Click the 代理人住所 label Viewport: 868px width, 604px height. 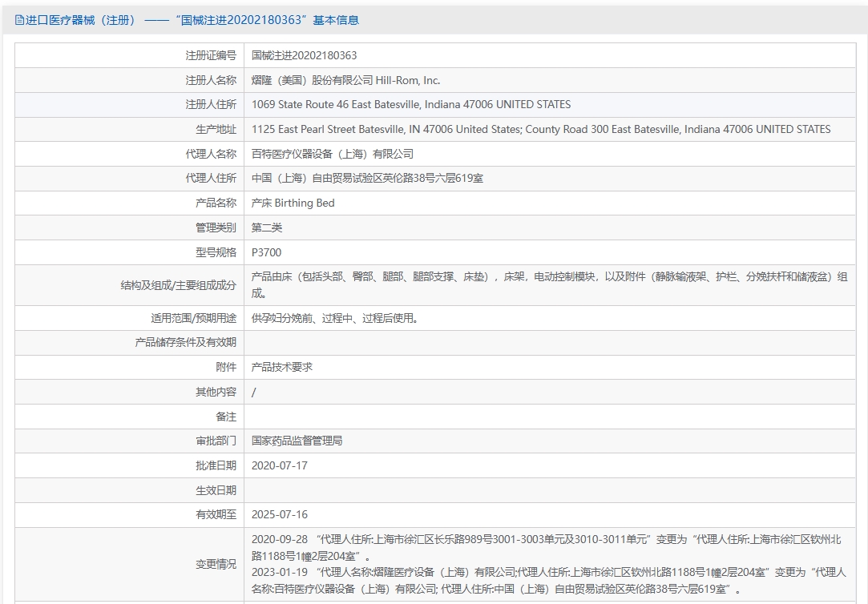(211, 178)
